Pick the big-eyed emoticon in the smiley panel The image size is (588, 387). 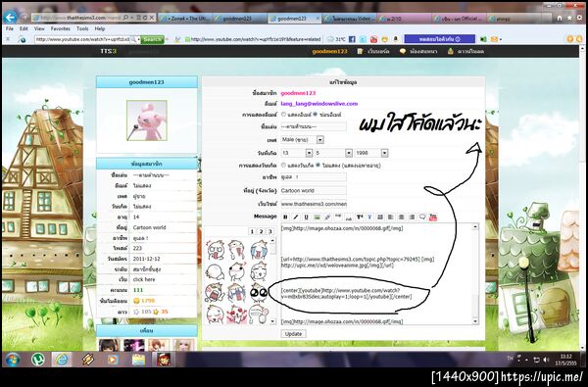259,292
